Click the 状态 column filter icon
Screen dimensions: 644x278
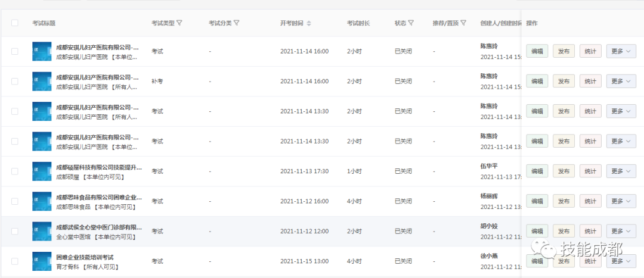click(411, 23)
